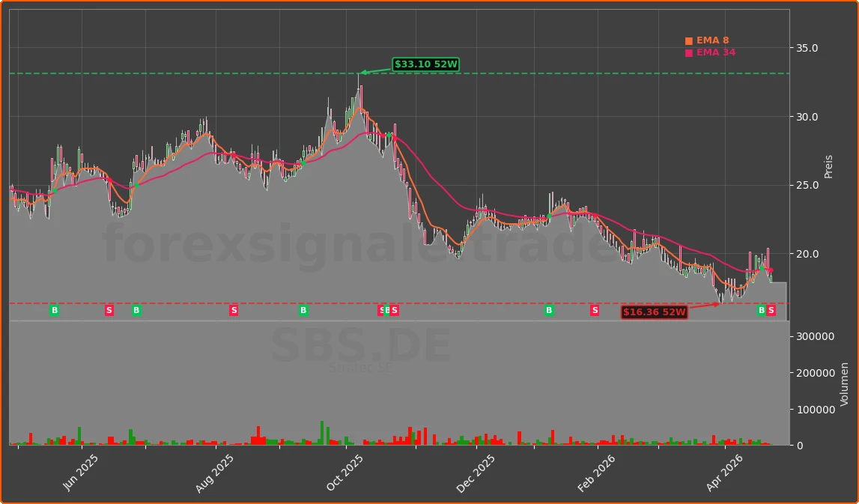Image resolution: width=859 pixels, height=504 pixels.
Task: Click the B buy marker in late May 2025
Action: pos(54,311)
